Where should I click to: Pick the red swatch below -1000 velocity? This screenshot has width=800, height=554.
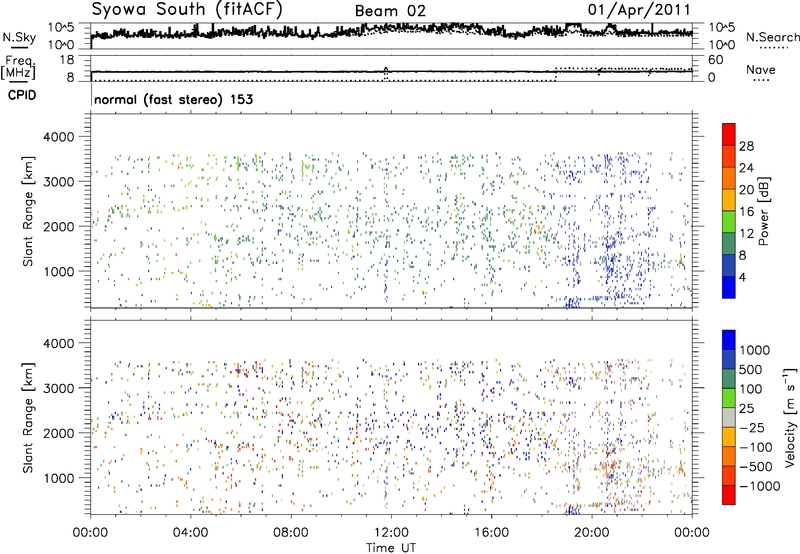[x=729, y=495]
